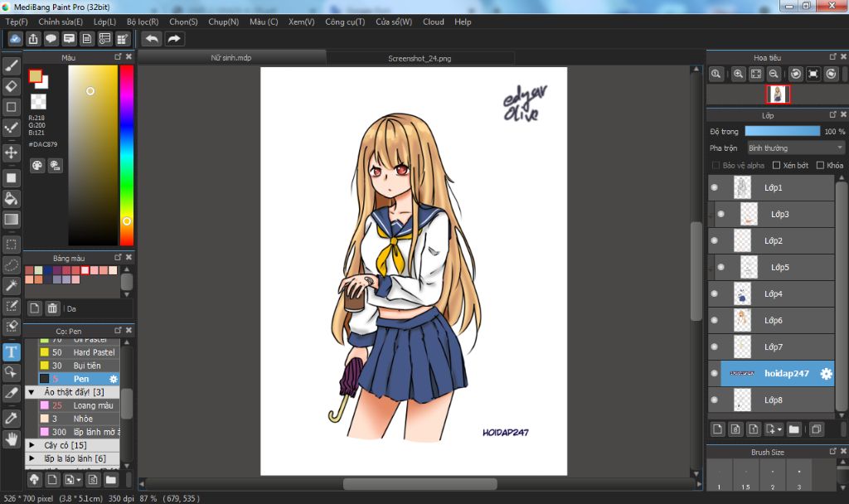Open the Tệp(F) menu
The width and height of the screenshot is (849, 504).
tap(17, 22)
